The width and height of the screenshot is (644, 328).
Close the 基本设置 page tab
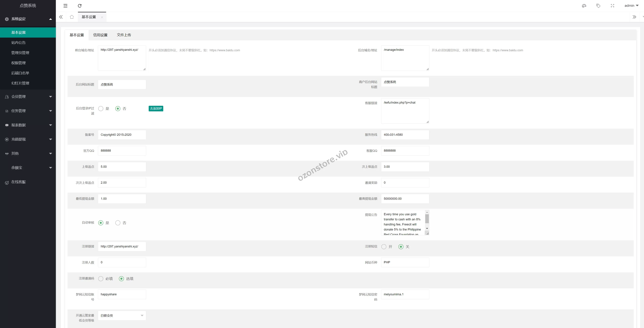tap(102, 17)
